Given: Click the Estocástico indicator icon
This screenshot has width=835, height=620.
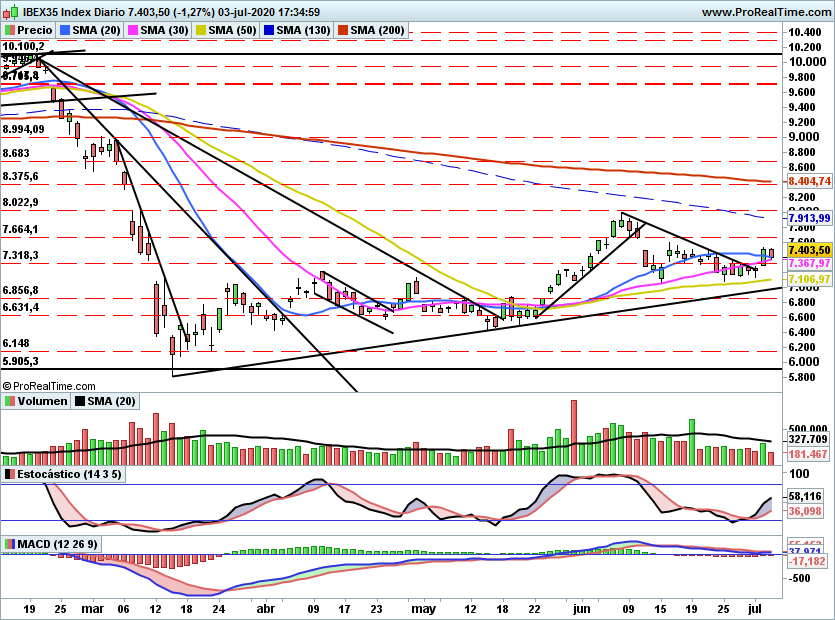Looking at the screenshot, I should tap(10, 473).
